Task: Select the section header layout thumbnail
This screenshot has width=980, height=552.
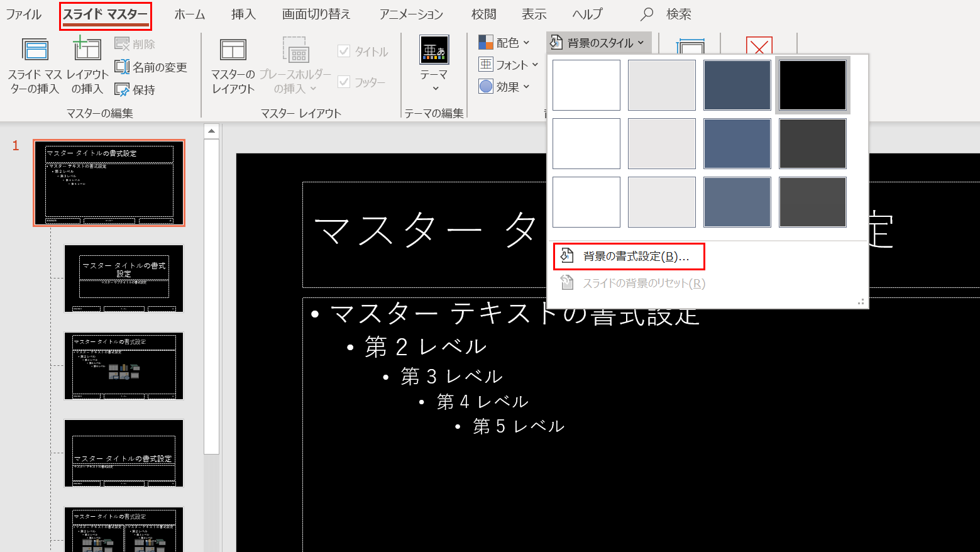Action: [x=124, y=453]
